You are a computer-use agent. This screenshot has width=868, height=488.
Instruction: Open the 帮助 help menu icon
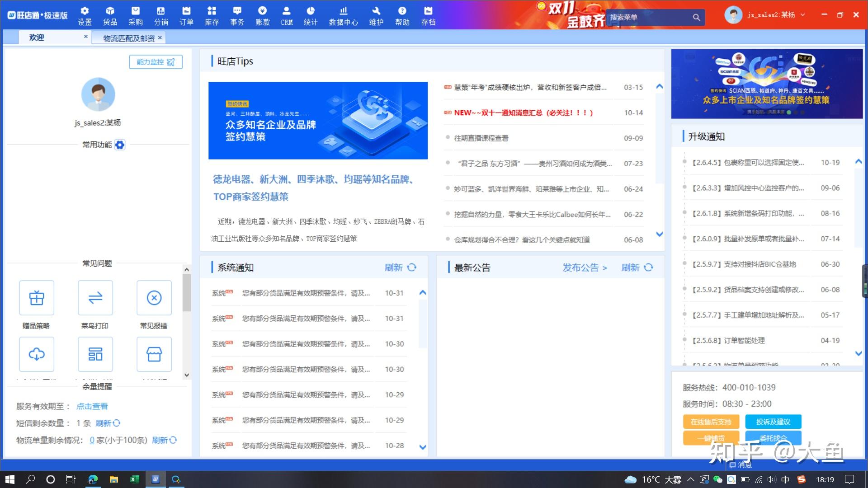[x=402, y=16]
